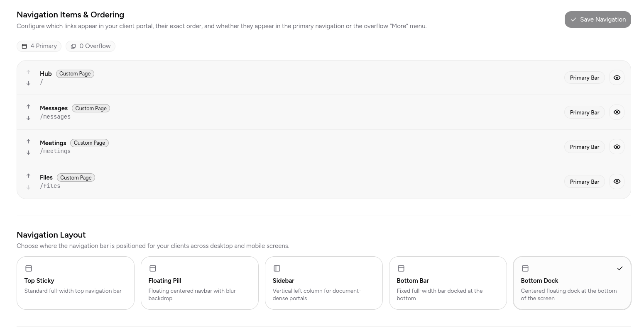This screenshot has width=644, height=328.
Task: Click the Bottom Bar card icon
Action: 401,268
